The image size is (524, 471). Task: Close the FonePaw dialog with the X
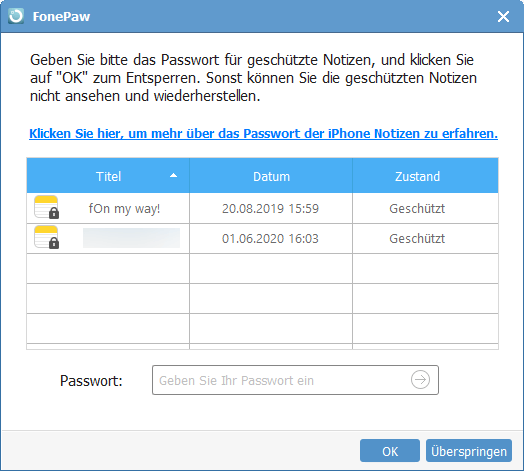pos(503,16)
